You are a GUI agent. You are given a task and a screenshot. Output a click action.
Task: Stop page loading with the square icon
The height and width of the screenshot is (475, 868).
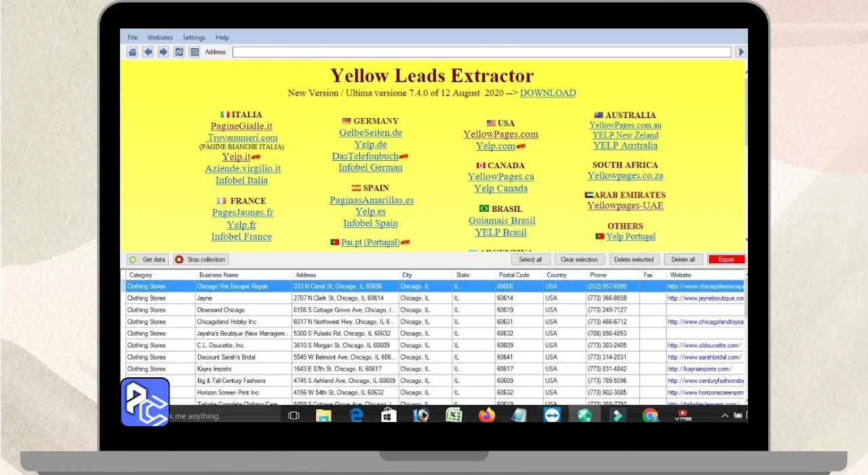(x=195, y=52)
